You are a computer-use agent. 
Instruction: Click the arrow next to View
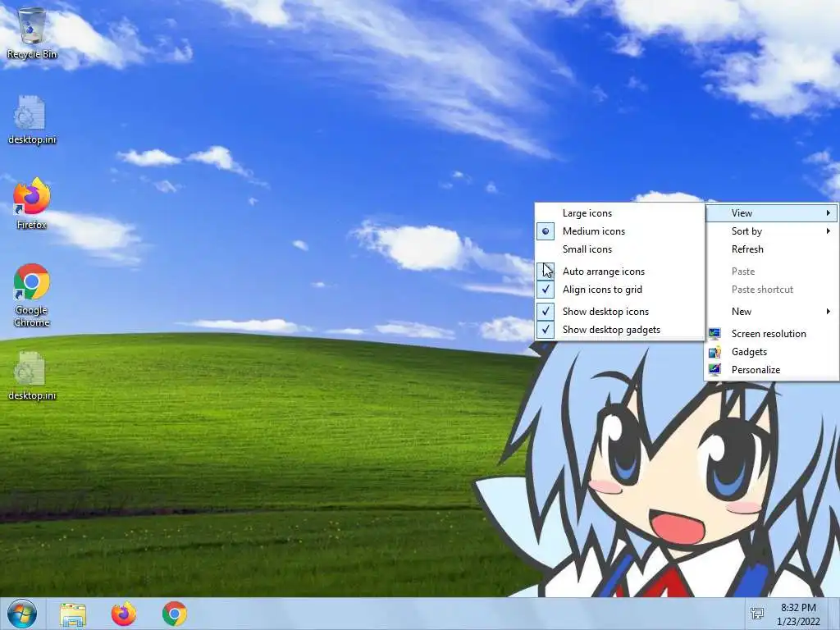829,213
